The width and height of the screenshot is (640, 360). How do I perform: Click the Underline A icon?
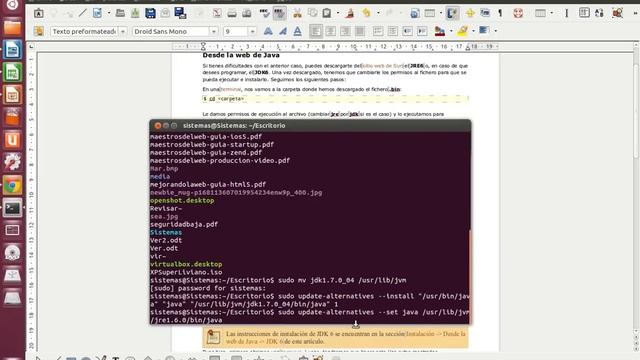298,31
